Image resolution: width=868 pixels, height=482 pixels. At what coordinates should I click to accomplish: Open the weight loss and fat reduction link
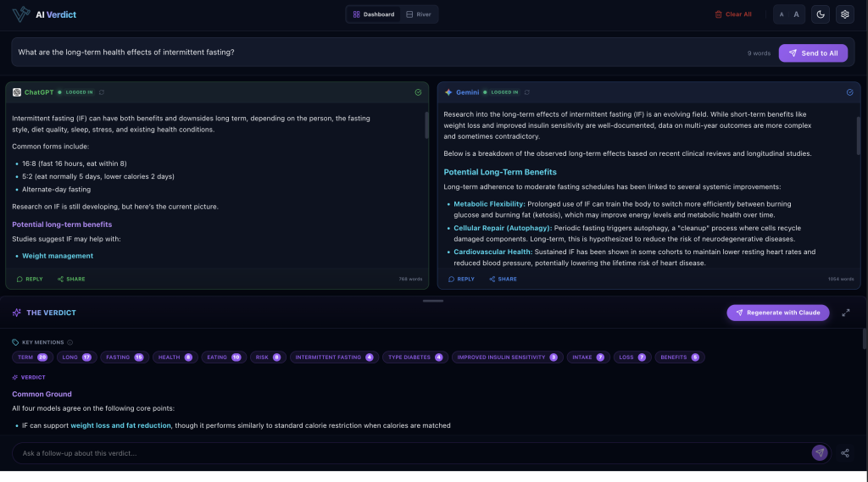point(120,425)
